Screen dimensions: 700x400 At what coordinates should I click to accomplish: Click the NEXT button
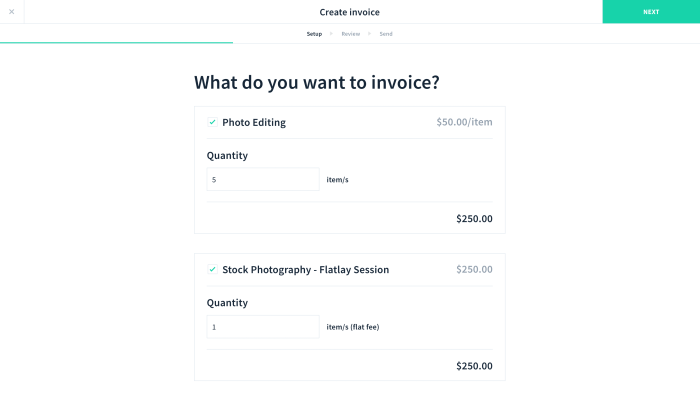point(651,12)
